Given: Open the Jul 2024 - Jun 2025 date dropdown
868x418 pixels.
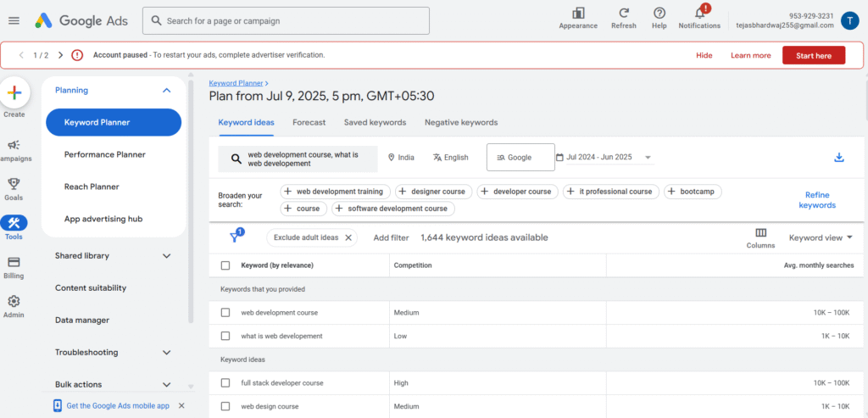Looking at the screenshot, I should click(x=604, y=157).
